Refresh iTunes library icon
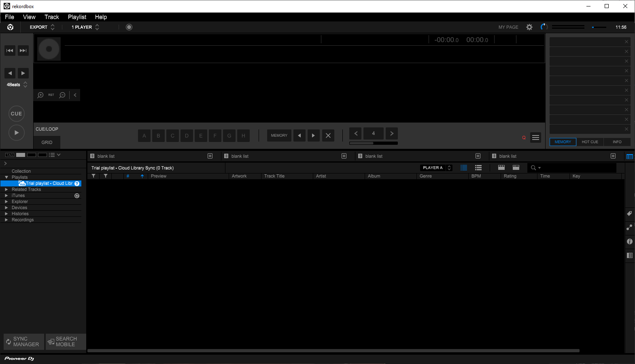Image resolution: width=635 pixels, height=364 pixels. click(77, 196)
